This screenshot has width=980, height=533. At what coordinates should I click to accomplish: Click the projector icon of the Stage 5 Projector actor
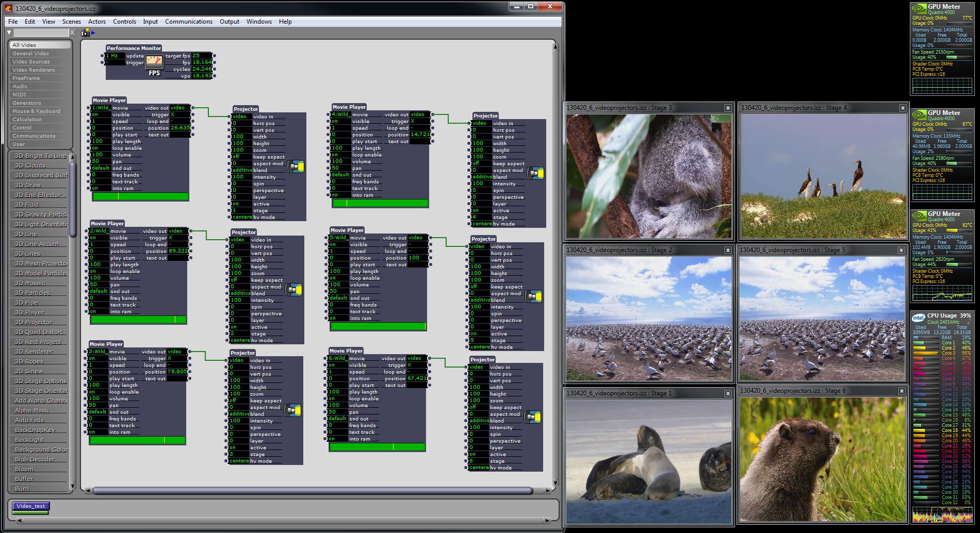(534, 296)
